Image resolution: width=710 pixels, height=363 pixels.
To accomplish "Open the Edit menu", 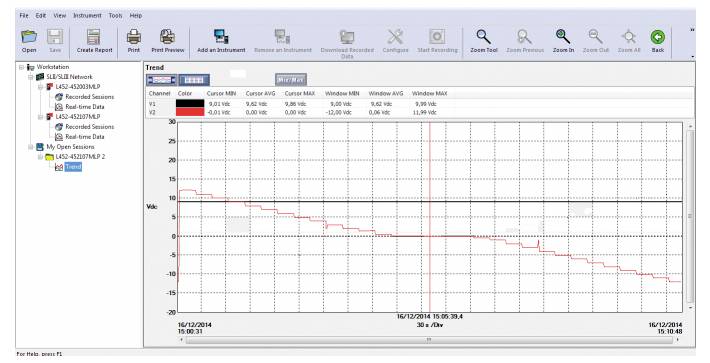I will (41, 15).
